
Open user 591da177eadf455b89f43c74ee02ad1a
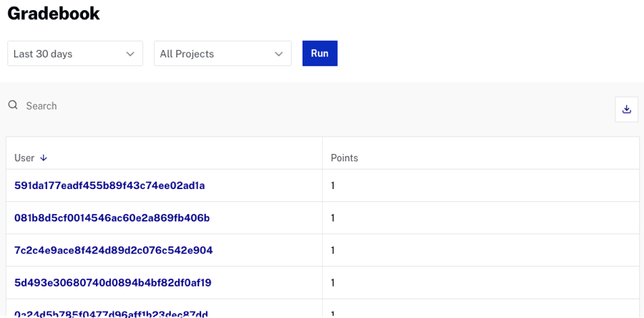[x=109, y=185]
